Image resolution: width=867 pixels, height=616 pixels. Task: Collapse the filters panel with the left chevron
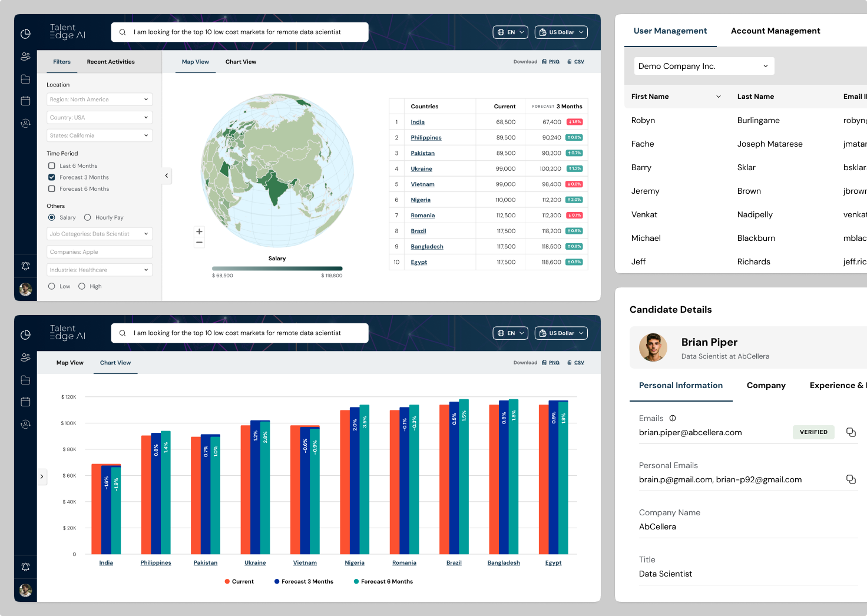167,175
